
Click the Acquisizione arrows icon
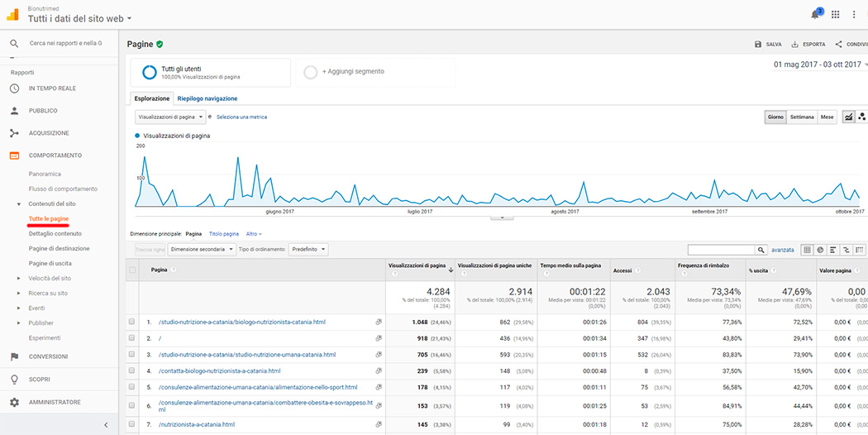pyautogui.click(x=14, y=133)
